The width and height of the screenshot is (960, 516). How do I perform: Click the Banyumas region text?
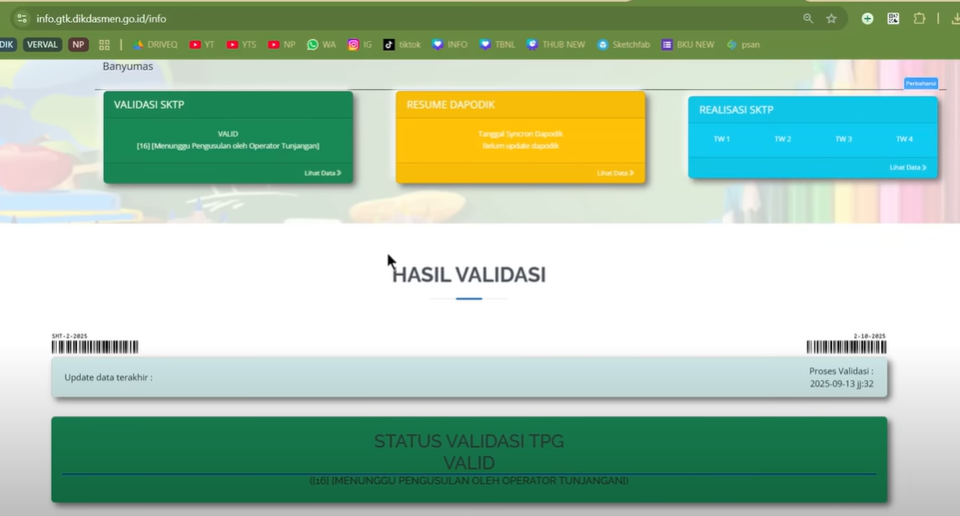pyautogui.click(x=127, y=66)
